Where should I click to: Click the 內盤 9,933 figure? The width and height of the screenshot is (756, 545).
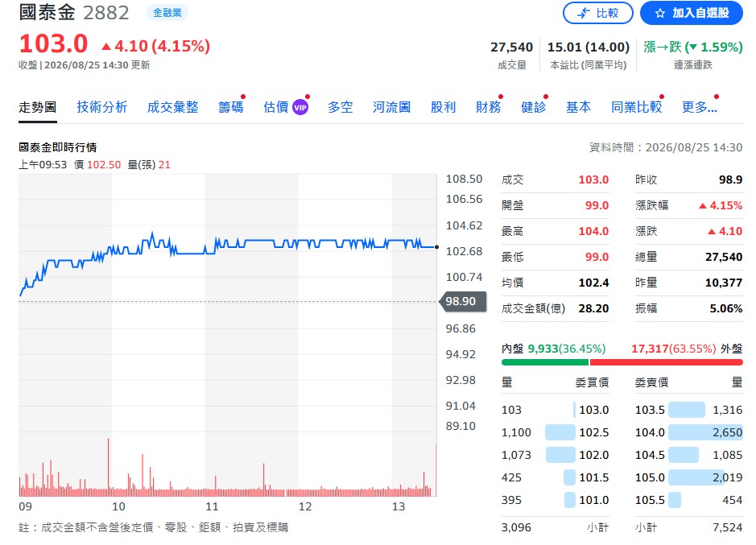coord(543,349)
